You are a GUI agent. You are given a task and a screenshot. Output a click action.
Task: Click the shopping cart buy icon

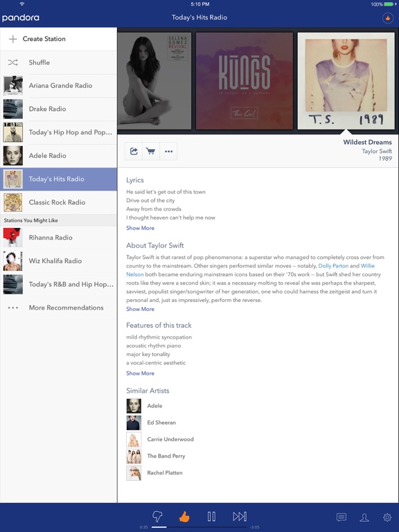tap(150, 151)
